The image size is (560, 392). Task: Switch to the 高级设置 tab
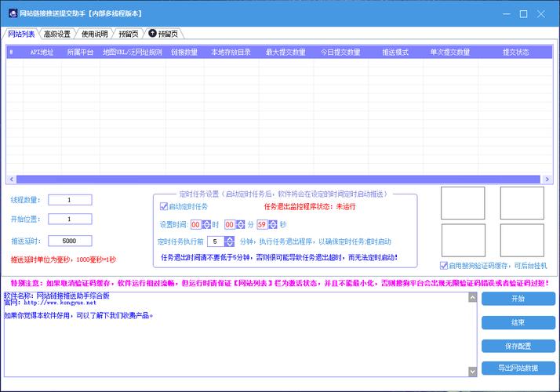pyautogui.click(x=56, y=34)
